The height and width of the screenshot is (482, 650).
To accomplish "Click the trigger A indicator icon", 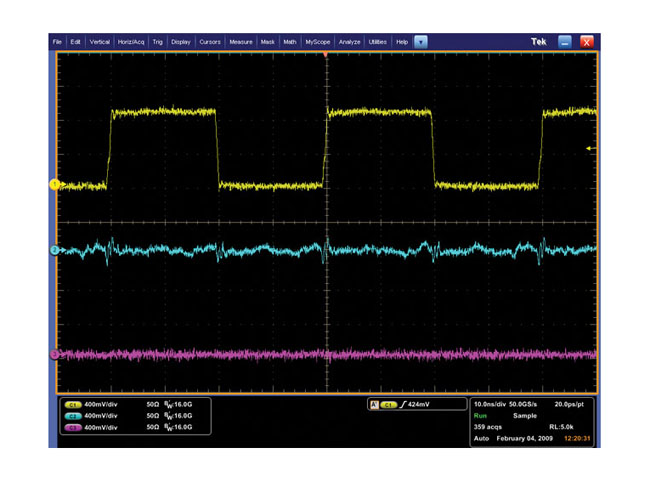I will [x=374, y=404].
